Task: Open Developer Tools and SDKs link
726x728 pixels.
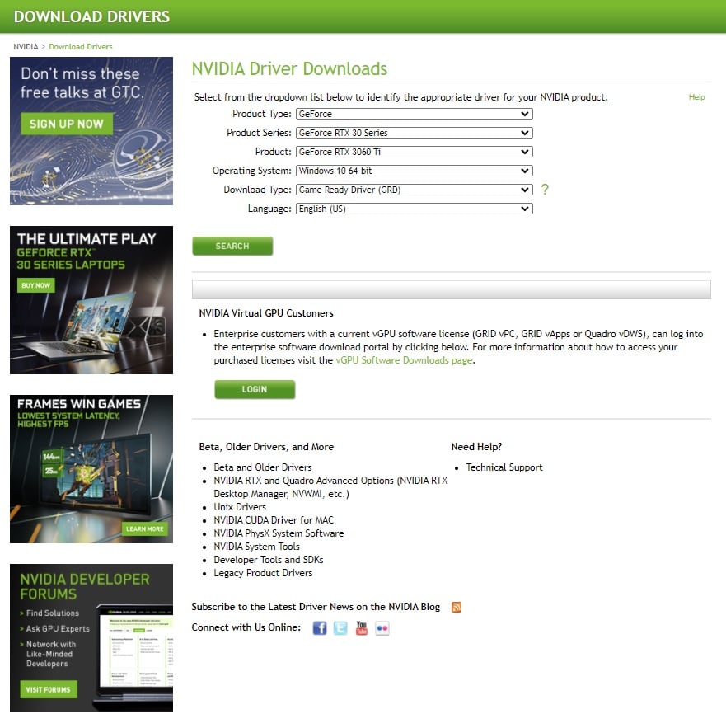Action: point(269,560)
